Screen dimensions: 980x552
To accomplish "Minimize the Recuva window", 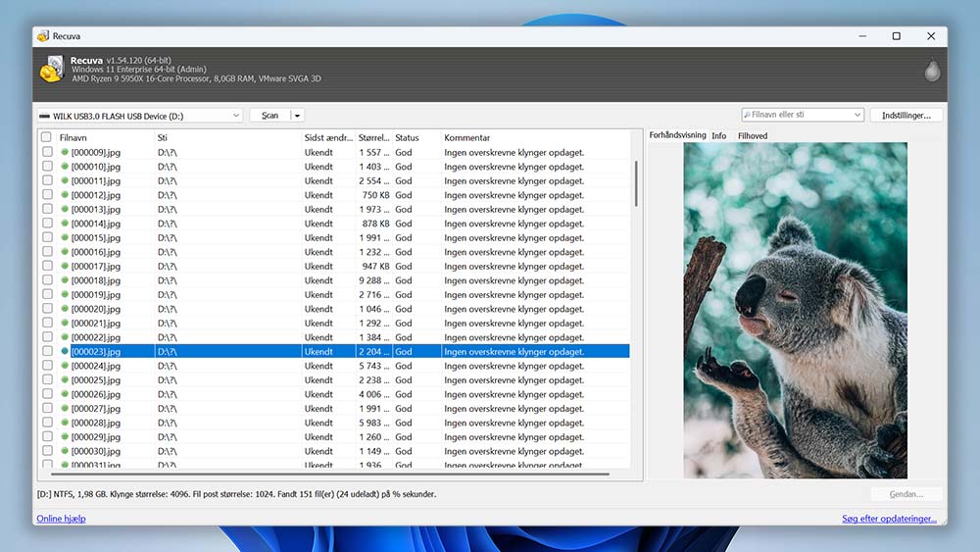I will point(862,36).
